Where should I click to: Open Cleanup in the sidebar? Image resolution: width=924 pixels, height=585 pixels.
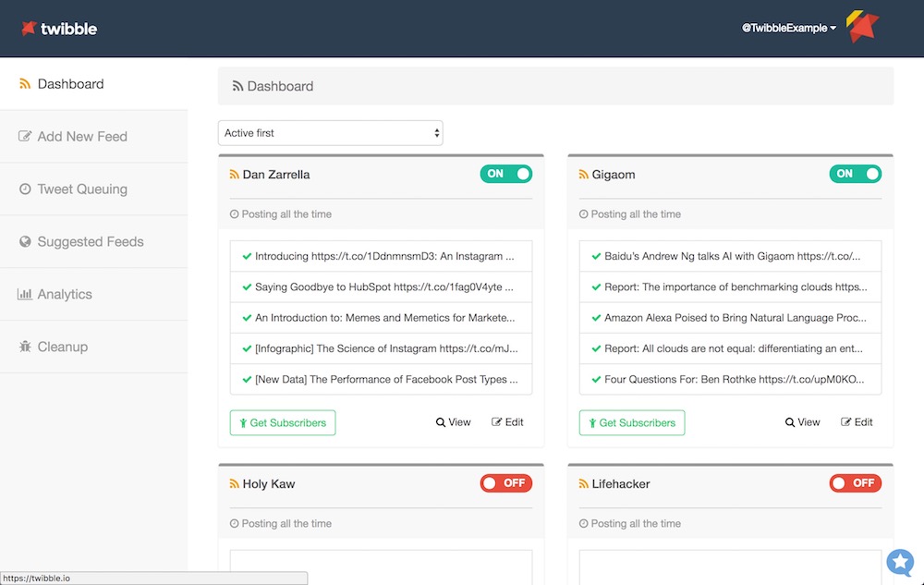pyautogui.click(x=93, y=347)
